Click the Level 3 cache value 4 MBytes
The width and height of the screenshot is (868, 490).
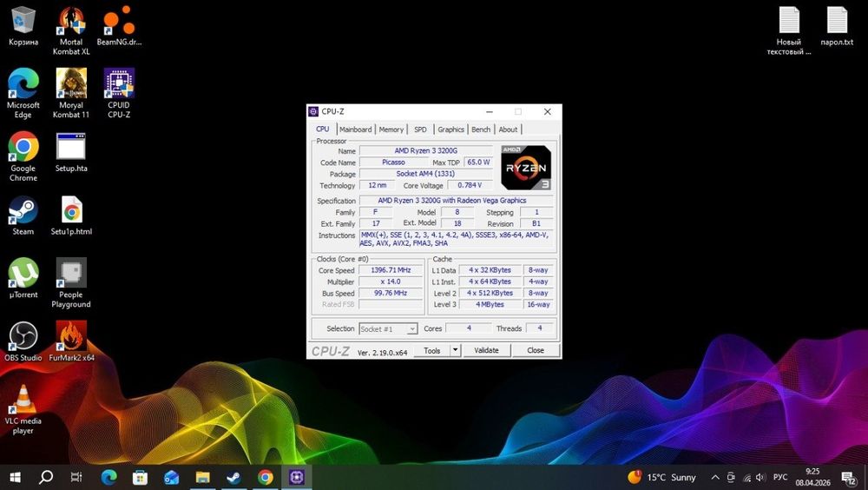pyautogui.click(x=490, y=304)
